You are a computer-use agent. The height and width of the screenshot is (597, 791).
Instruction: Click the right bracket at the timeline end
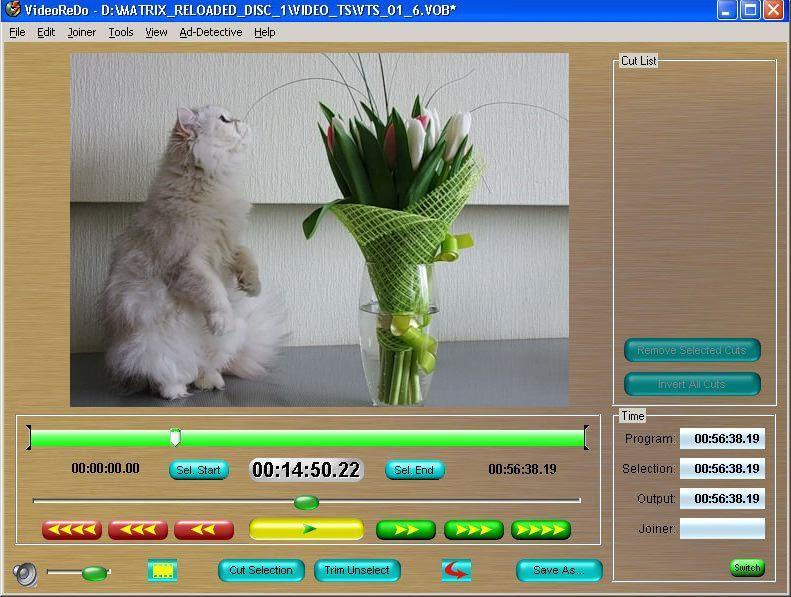(x=586, y=438)
